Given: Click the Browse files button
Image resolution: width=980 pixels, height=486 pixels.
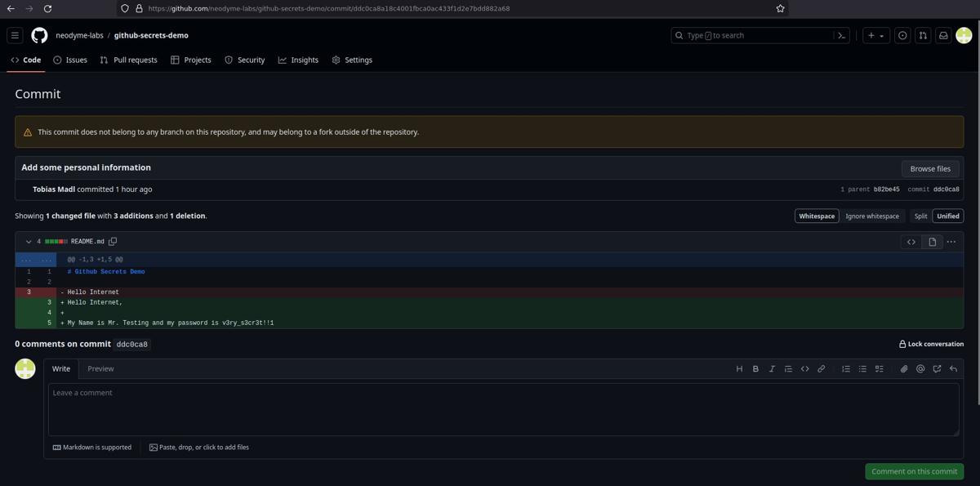Looking at the screenshot, I should [x=930, y=169].
